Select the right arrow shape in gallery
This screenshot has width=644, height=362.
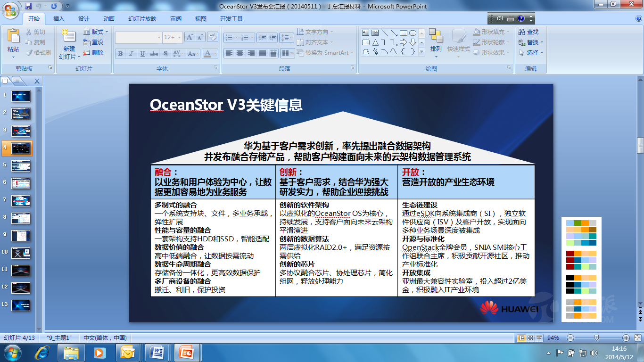(404, 42)
